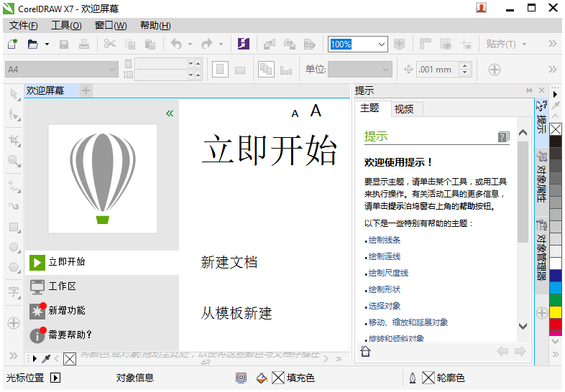Expand the Open button dropdown arrow

coord(47,45)
